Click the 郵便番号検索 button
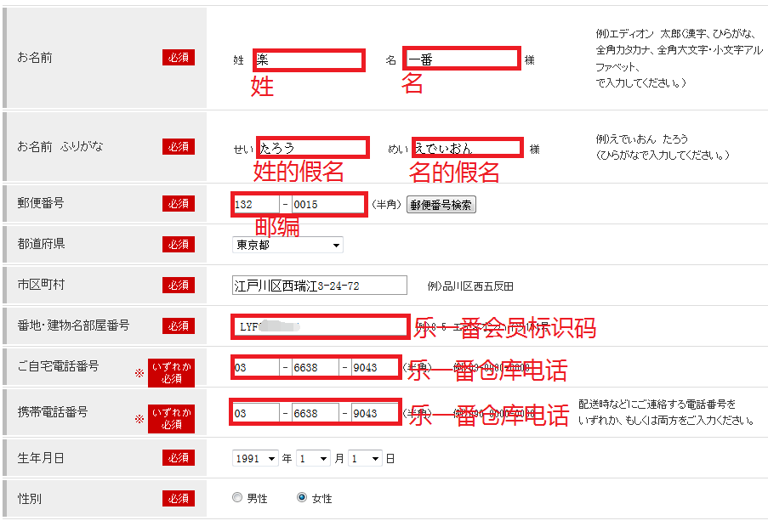The width and height of the screenshot is (768, 532). click(441, 205)
